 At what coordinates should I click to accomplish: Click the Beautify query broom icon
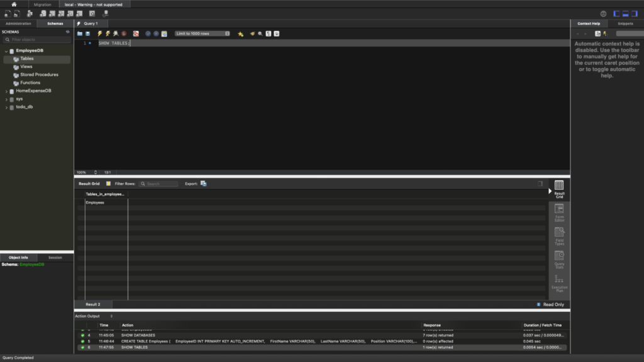coord(252,33)
